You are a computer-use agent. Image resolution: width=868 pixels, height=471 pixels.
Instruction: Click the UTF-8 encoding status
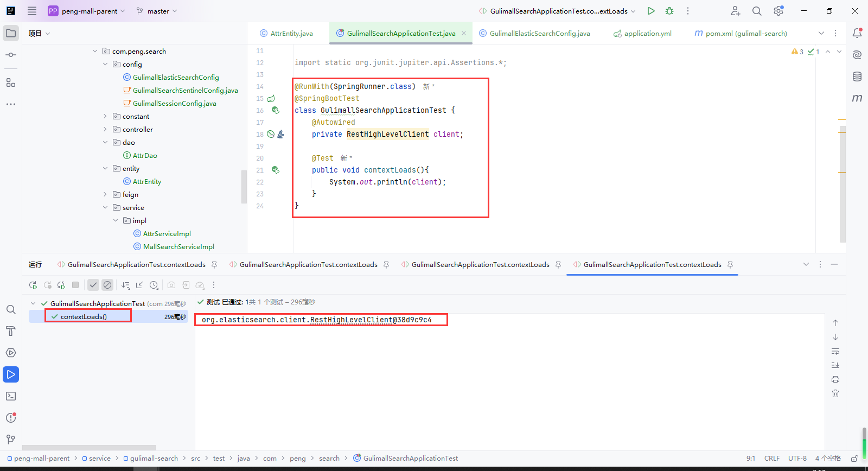[x=797, y=459]
